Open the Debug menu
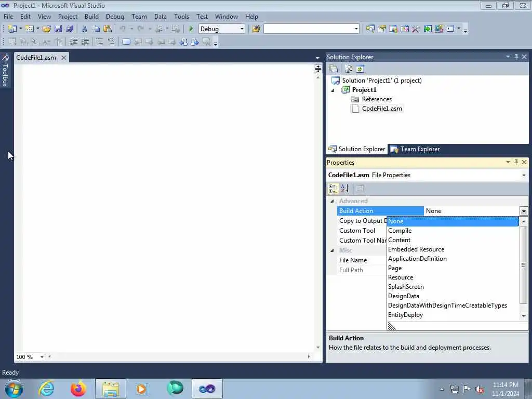The image size is (532, 399). pos(115,17)
